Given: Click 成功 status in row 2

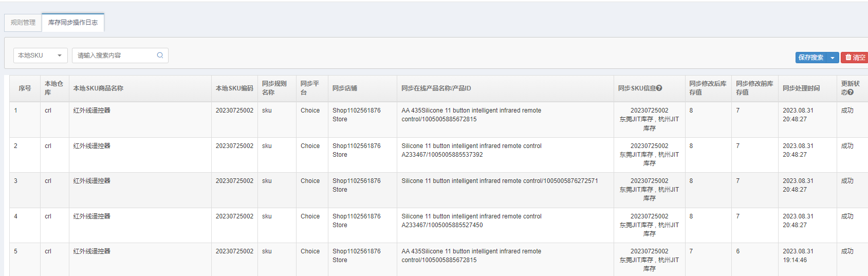Looking at the screenshot, I should tap(847, 146).
